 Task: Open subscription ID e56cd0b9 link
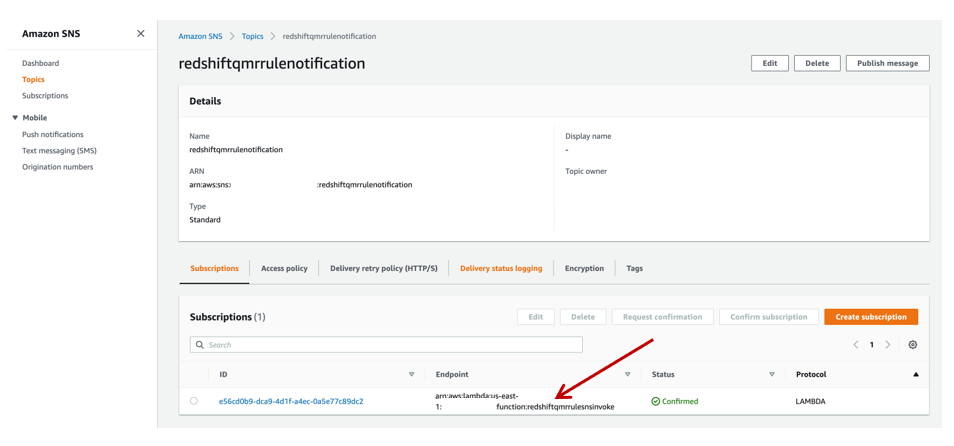tap(291, 402)
